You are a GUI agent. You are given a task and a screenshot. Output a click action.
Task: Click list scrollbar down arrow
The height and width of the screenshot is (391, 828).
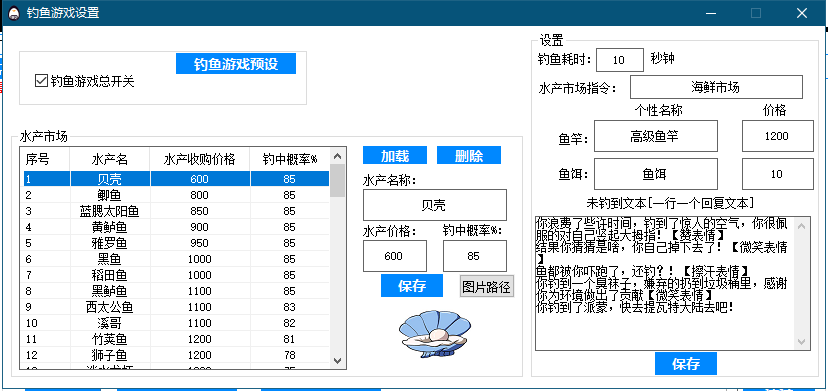point(338,360)
